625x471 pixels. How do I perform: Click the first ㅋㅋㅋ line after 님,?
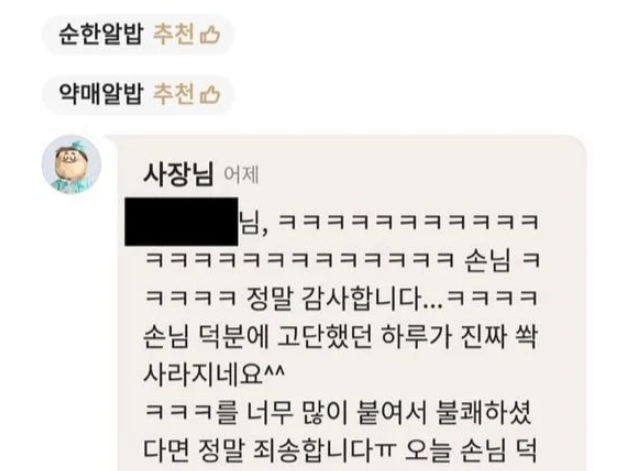409,222
